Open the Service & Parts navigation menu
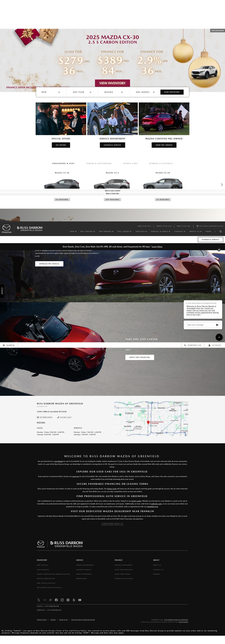 pyautogui.click(x=161, y=231)
